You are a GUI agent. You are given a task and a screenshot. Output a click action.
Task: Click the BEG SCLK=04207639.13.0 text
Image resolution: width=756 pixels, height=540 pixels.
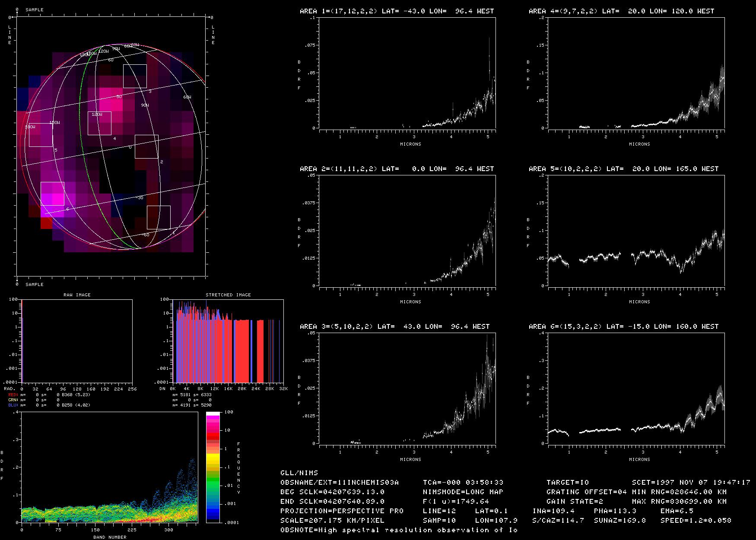tap(332, 492)
